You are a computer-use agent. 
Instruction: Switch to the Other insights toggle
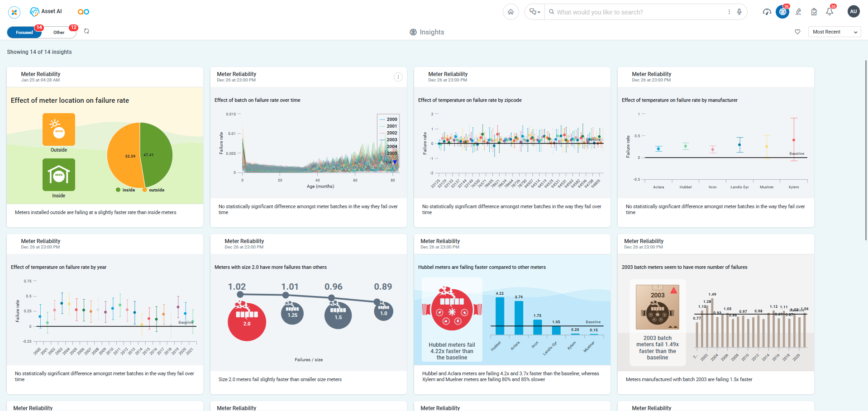(x=59, y=32)
